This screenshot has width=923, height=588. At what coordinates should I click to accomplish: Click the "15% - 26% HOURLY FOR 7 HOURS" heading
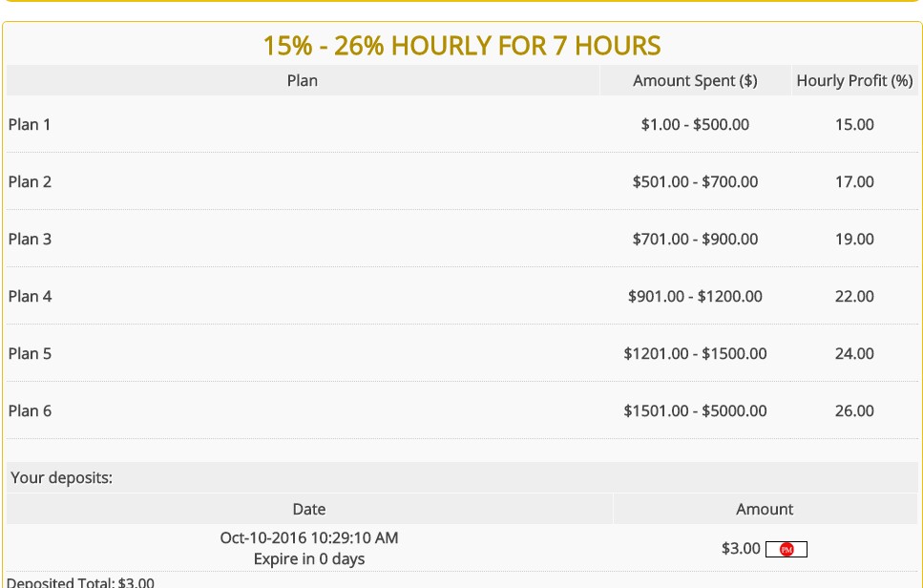tap(462, 45)
